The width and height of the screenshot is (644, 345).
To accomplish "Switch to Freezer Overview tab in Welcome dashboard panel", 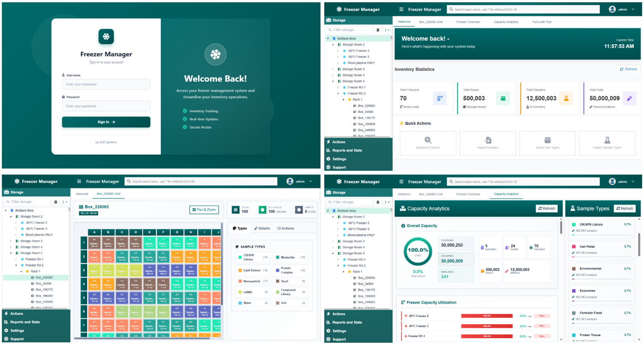I will 468,22.
